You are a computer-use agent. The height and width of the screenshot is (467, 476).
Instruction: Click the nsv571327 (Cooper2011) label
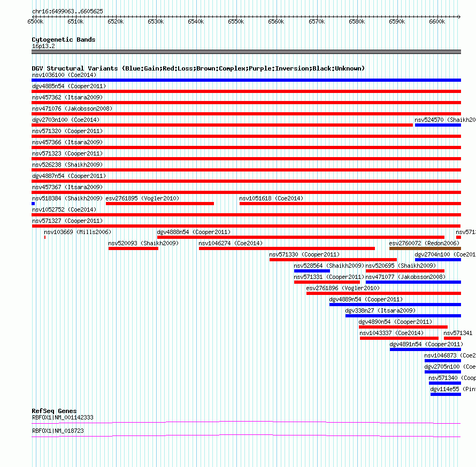[67, 221]
